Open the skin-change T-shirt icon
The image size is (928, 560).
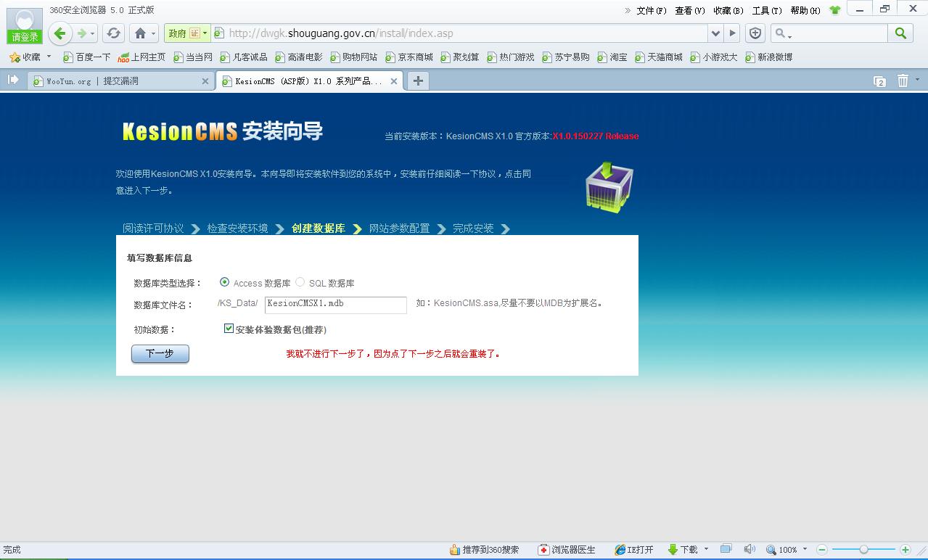click(x=834, y=10)
